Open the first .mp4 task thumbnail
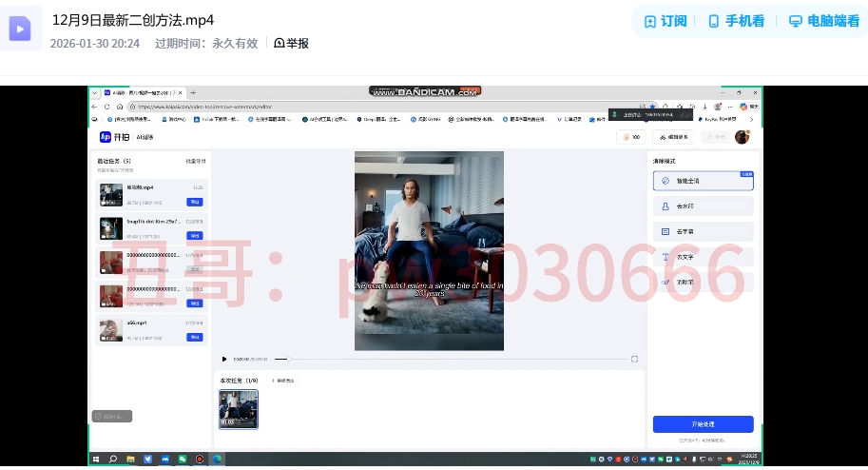The height and width of the screenshot is (470, 868). point(111,195)
